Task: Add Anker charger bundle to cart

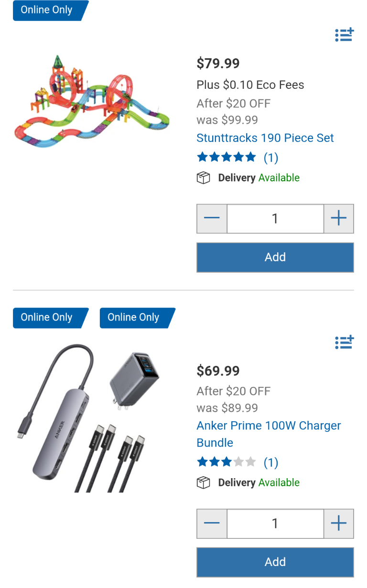Action: (x=275, y=562)
